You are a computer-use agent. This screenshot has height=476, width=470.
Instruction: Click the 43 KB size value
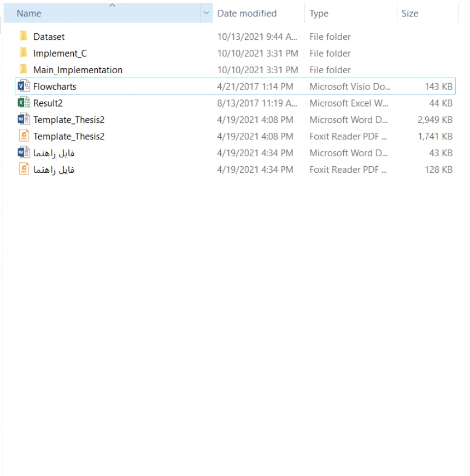[440, 153]
